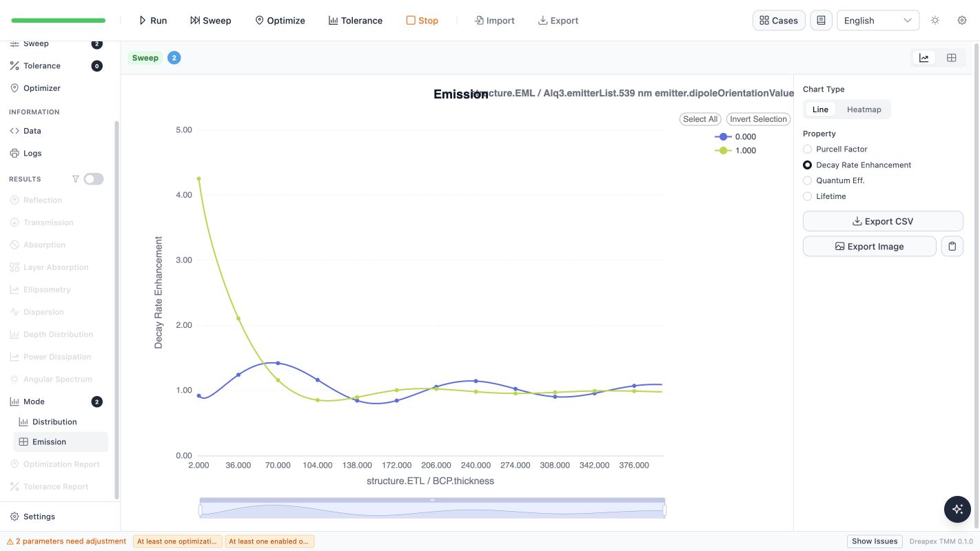Stop the running calculation
Screen dimensions: 980x551
point(422,21)
